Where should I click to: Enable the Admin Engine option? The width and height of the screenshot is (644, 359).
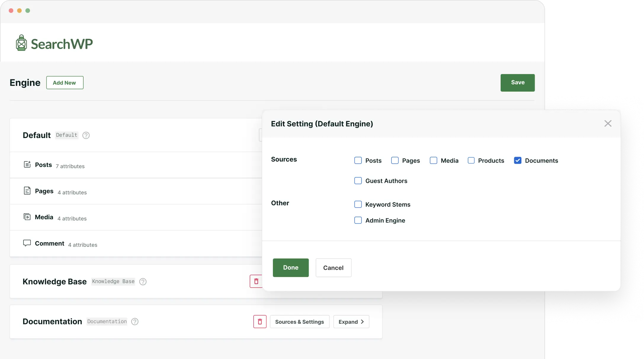tap(358, 220)
